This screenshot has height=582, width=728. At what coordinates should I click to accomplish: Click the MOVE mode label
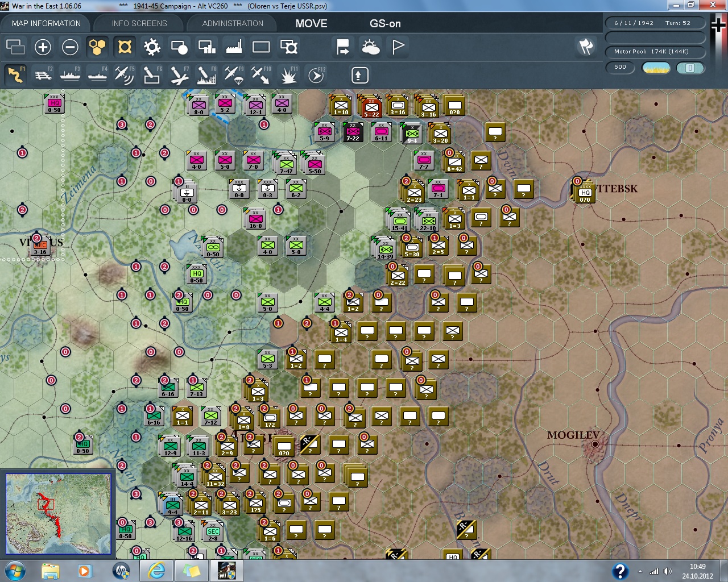click(x=312, y=23)
